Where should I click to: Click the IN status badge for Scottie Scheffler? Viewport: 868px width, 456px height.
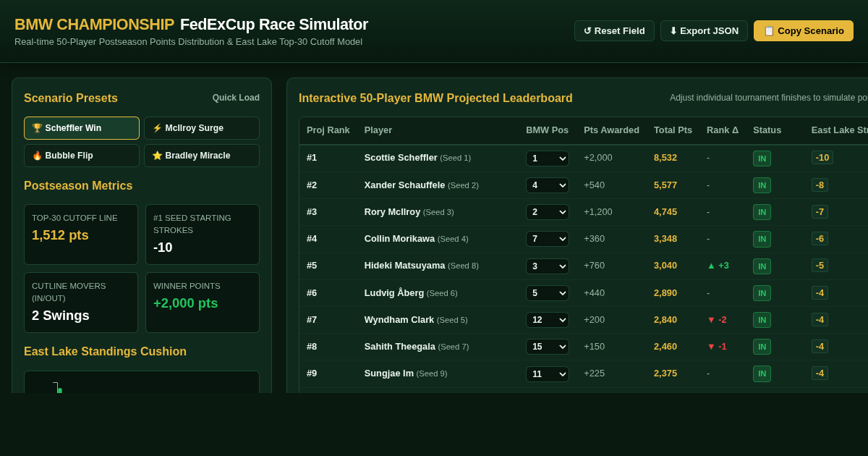(762, 159)
